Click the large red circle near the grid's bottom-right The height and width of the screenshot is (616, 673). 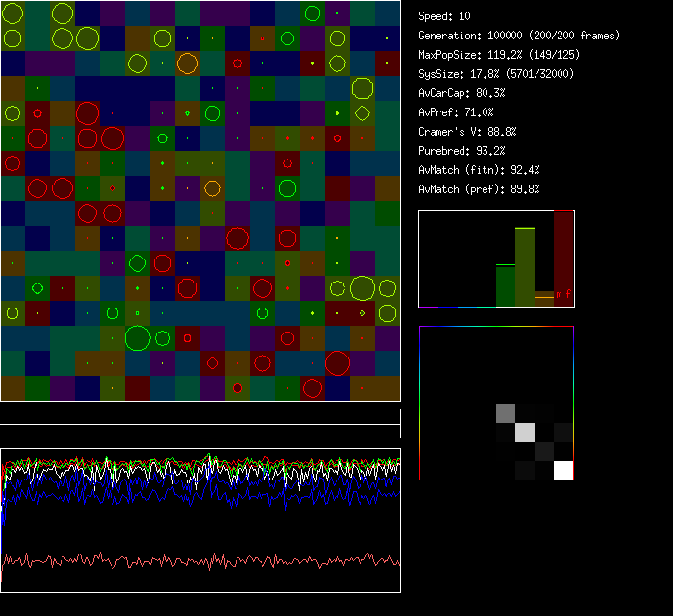pos(336,363)
